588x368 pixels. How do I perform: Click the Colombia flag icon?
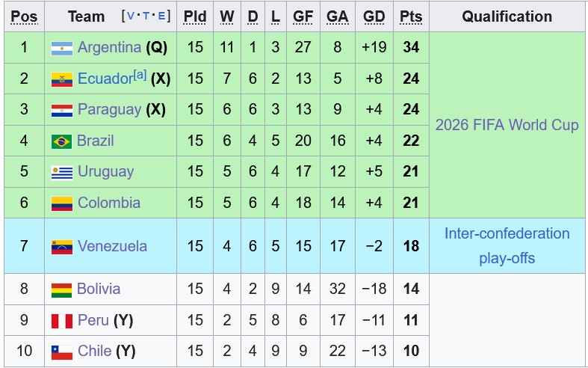(x=61, y=203)
